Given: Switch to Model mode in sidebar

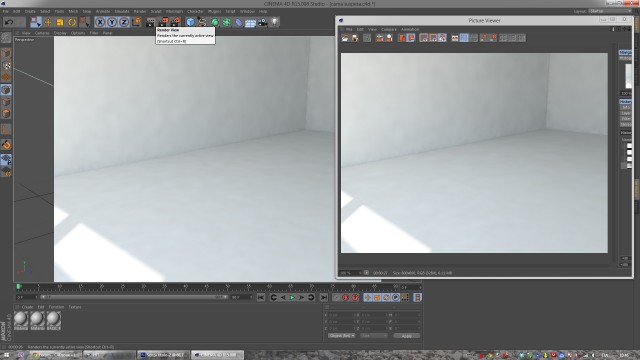Looking at the screenshot, I should [x=6, y=54].
